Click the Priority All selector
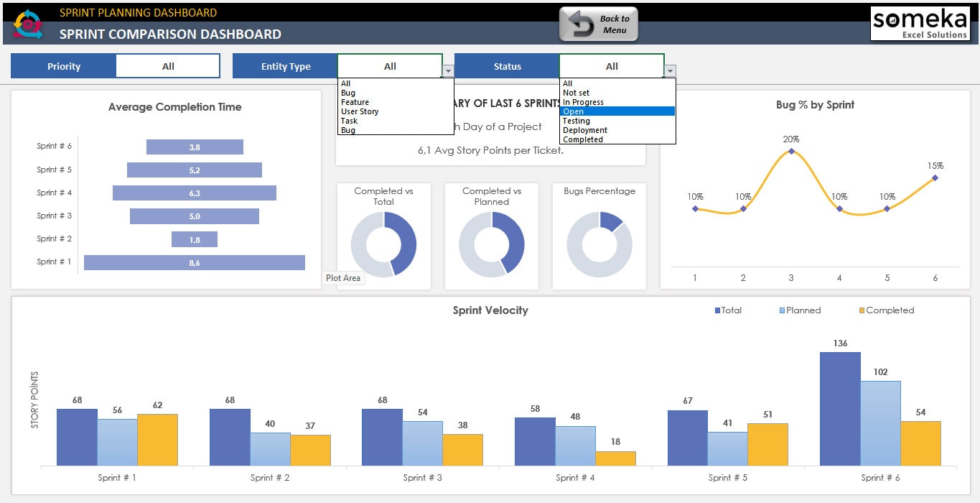 click(167, 65)
